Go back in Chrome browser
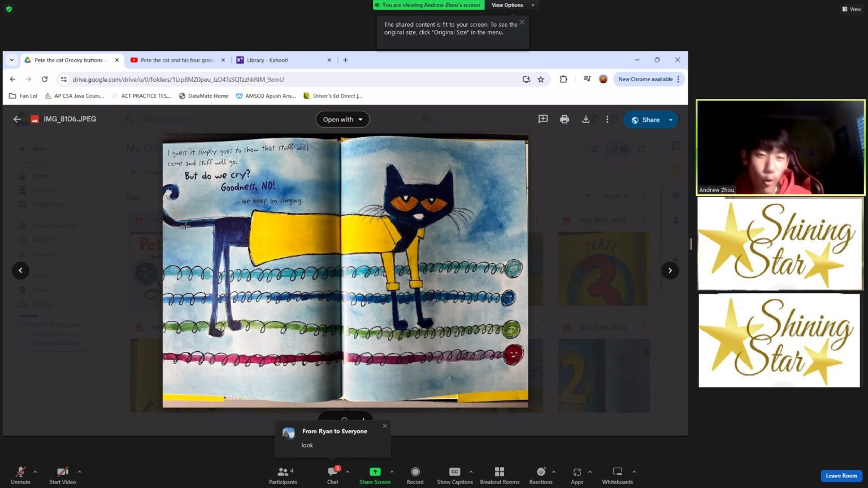 pos(12,79)
